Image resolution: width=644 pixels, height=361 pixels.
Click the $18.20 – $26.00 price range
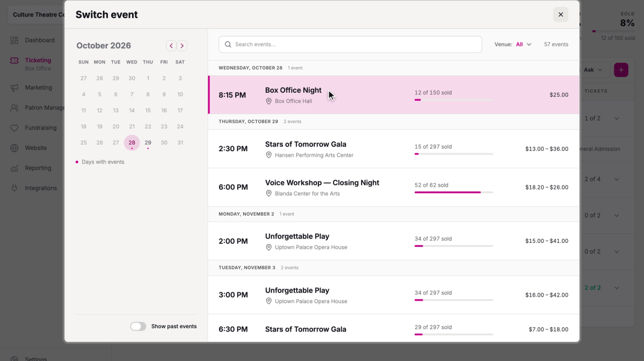pos(546,187)
